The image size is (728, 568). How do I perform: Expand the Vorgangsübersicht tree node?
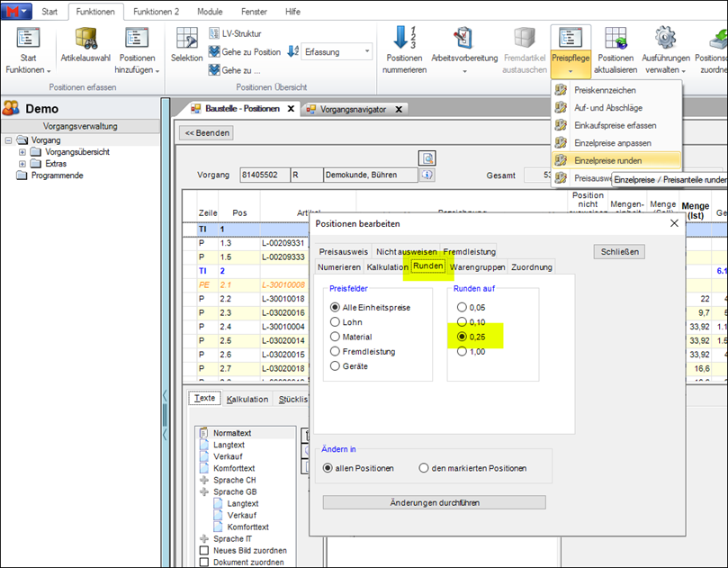[x=22, y=152]
